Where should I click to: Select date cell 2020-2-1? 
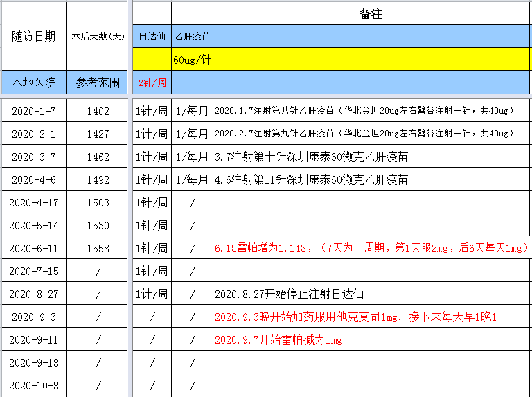click(x=33, y=134)
